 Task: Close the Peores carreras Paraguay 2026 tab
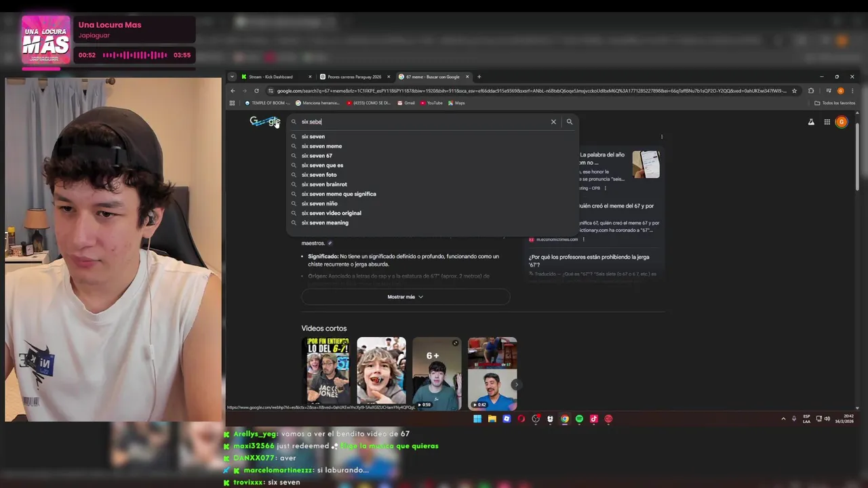point(389,77)
